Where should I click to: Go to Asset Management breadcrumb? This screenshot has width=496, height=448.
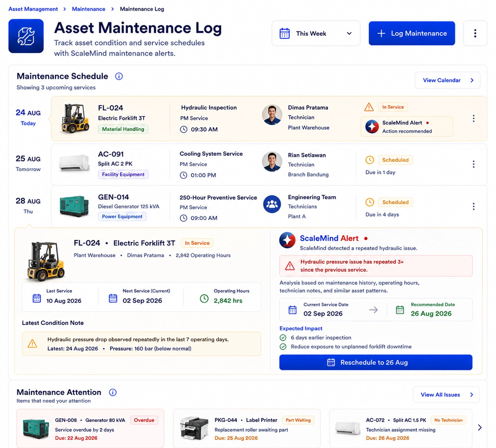click(33, 9)
